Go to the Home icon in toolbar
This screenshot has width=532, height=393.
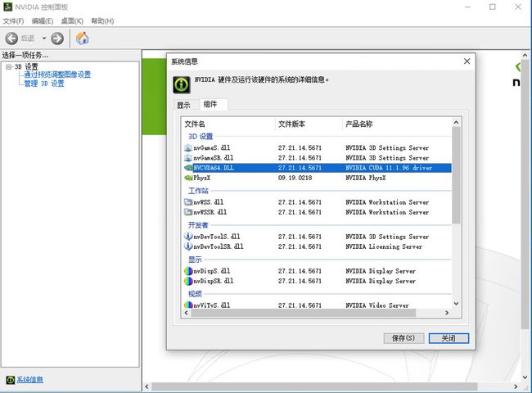82,38
